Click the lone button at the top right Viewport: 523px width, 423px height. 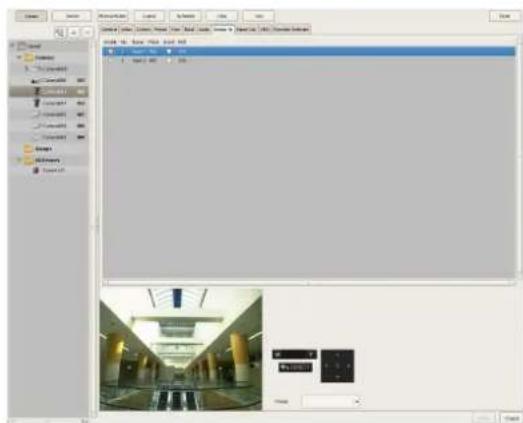[x=505, y=16]
